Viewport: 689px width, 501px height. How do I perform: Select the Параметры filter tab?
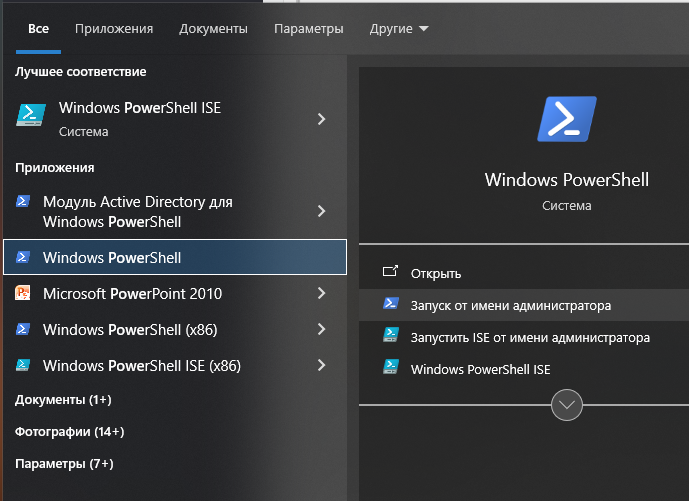[308, 29]
